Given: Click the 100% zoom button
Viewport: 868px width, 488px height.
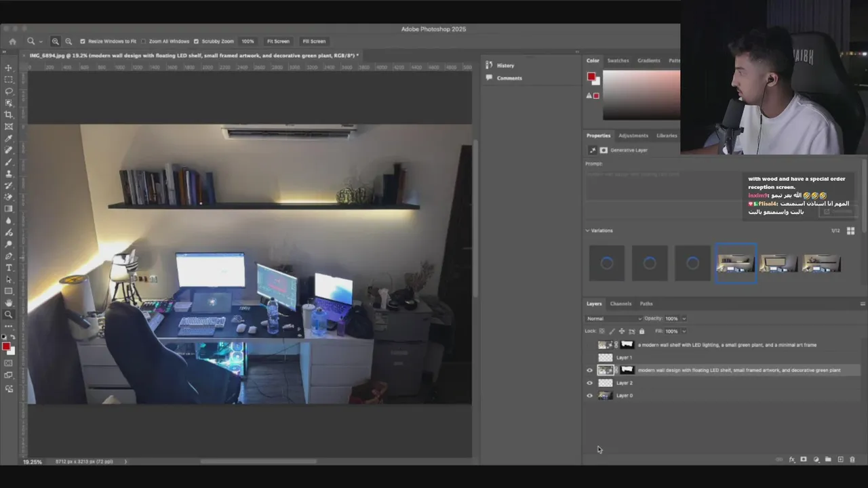Looking at the screenshot, I should [x=248, y=41].
